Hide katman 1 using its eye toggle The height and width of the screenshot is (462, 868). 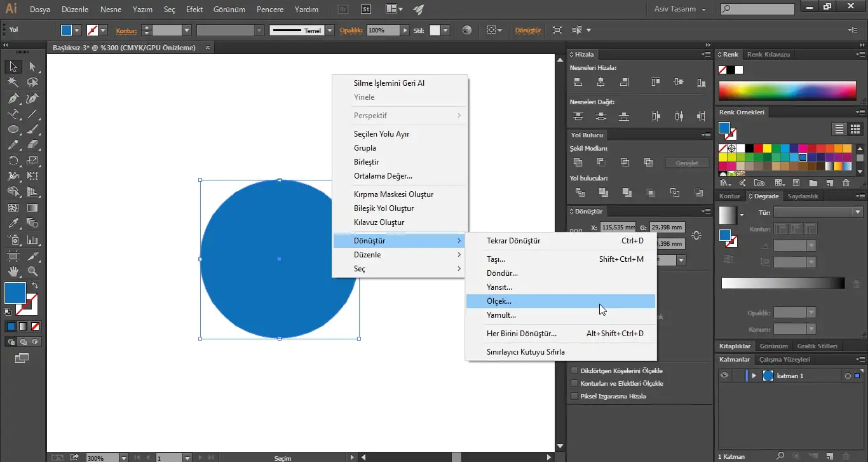click(724, 376)
